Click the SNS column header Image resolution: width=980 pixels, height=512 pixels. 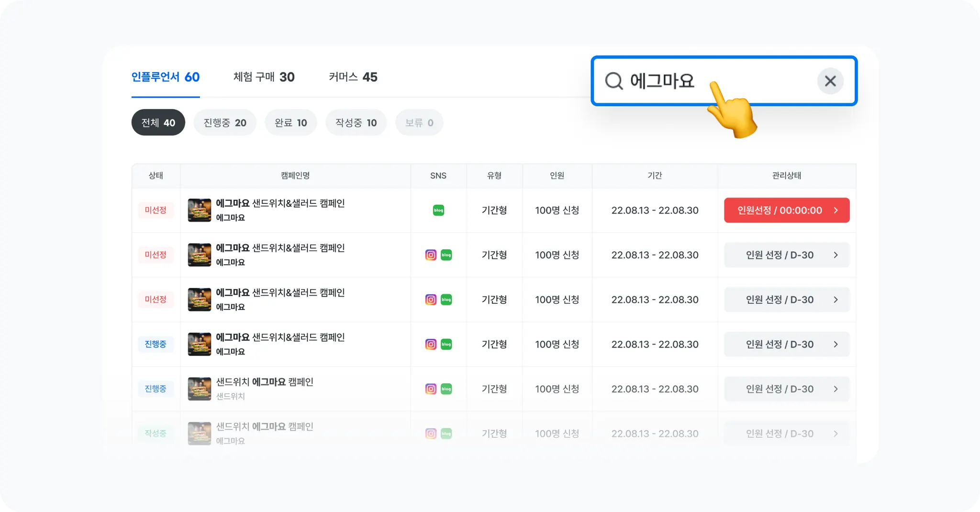point(438,176)
